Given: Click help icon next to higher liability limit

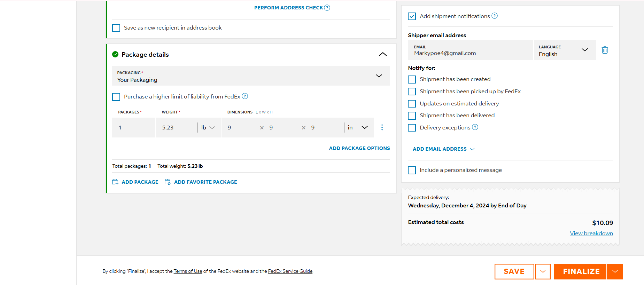Looking at the screenshot, I should 245,96.
